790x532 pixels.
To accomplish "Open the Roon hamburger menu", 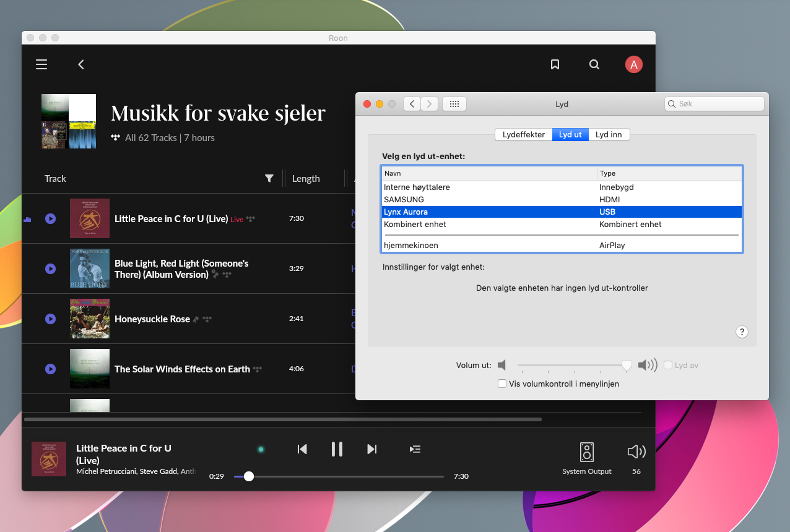I will (41, 64).
